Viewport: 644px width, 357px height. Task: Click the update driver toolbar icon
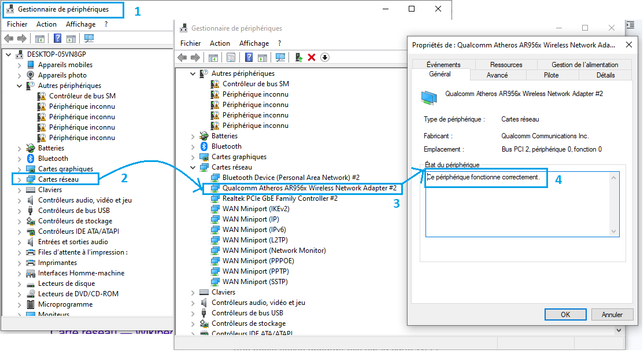point(299,58)
